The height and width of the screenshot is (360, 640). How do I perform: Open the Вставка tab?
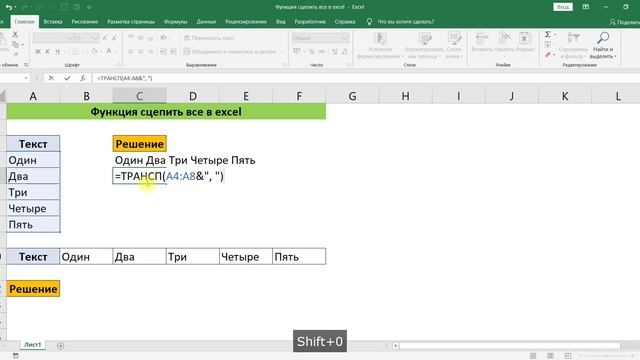(x=53, y=22)
